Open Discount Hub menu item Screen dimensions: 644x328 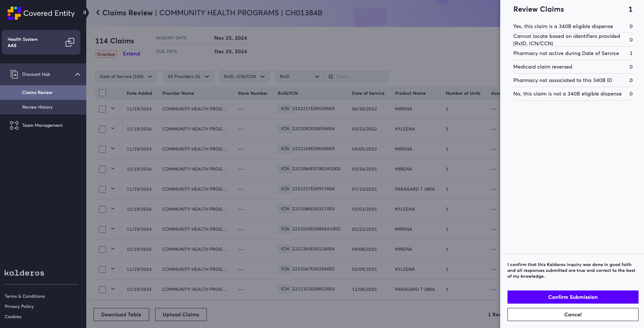43,74
